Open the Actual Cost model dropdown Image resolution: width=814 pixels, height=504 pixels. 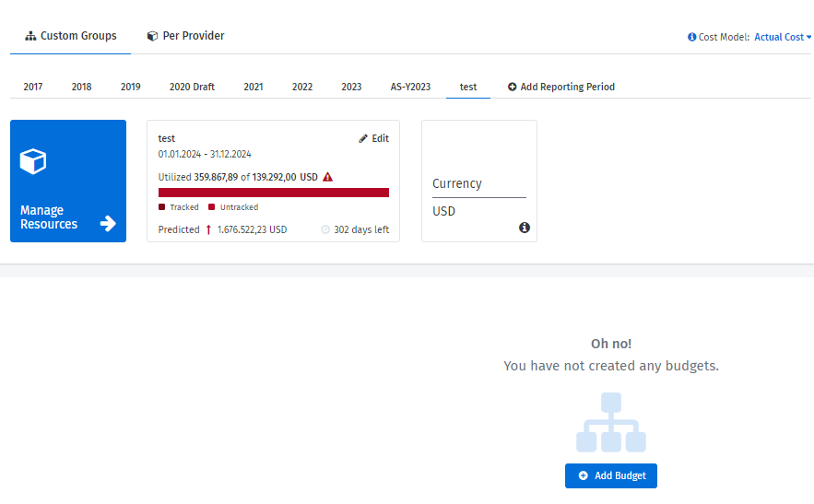pos(783,37)
